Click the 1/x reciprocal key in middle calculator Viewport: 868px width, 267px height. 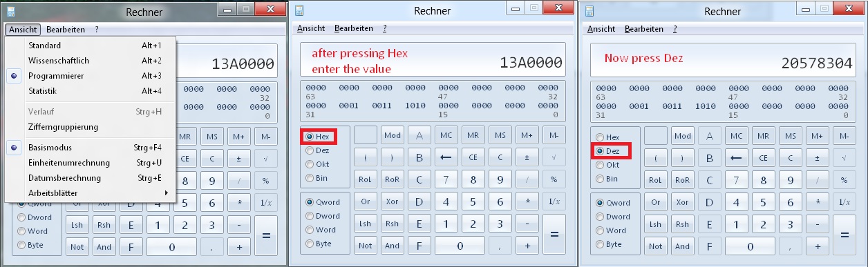tap(554, 201)
